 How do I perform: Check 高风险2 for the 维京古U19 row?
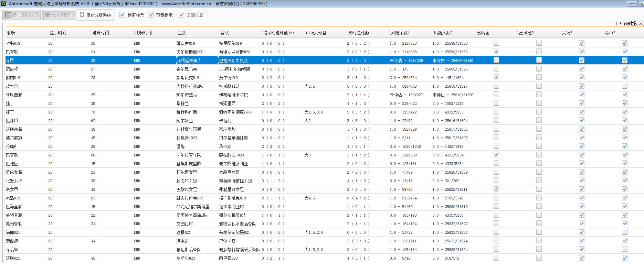tap(539, 43)
